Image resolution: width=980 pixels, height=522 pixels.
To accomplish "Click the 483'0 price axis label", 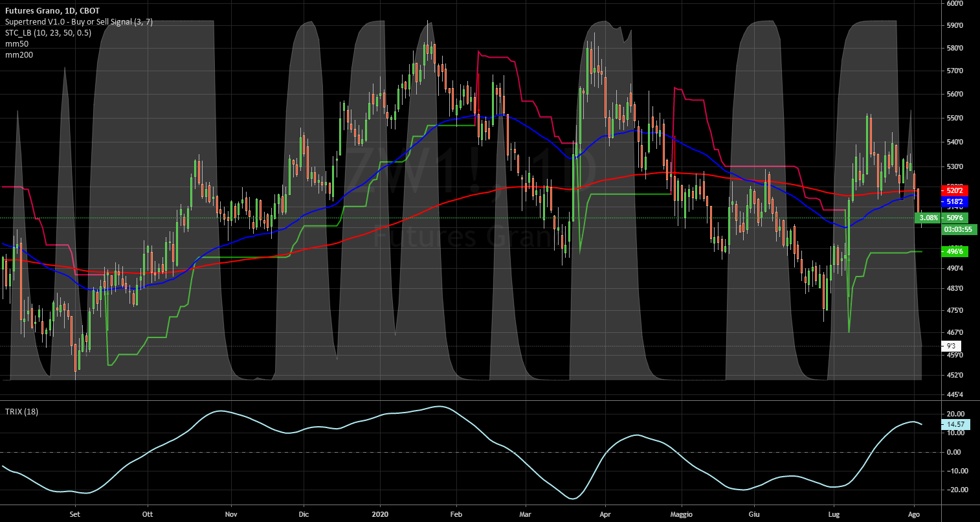I will 955,288.
